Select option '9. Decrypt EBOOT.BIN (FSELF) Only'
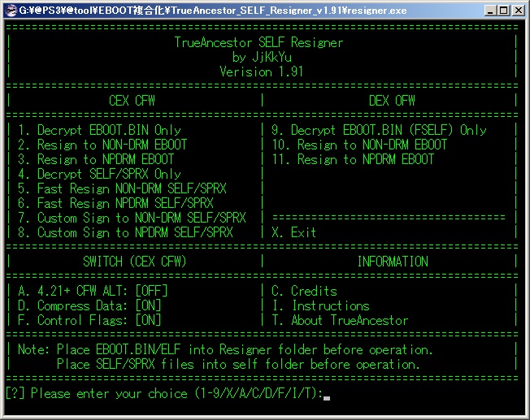The width and height of the screenshot is (530, 420). [379, 130]
